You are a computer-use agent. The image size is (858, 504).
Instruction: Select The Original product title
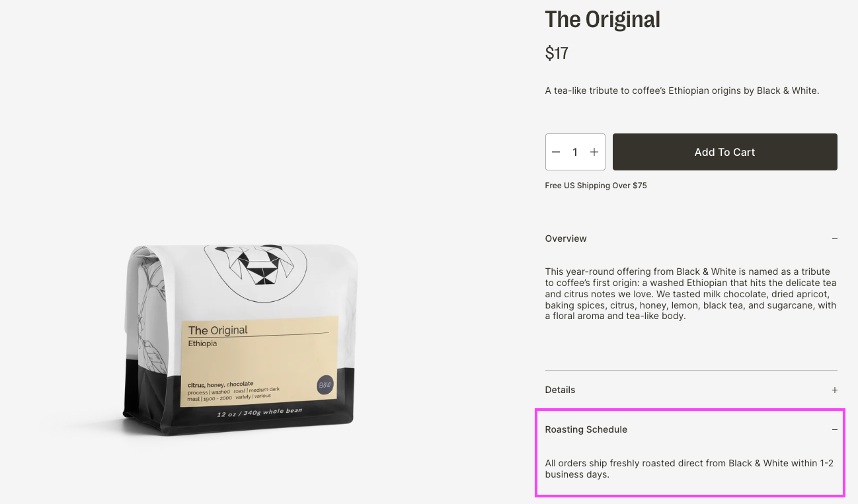coord(602,19)
